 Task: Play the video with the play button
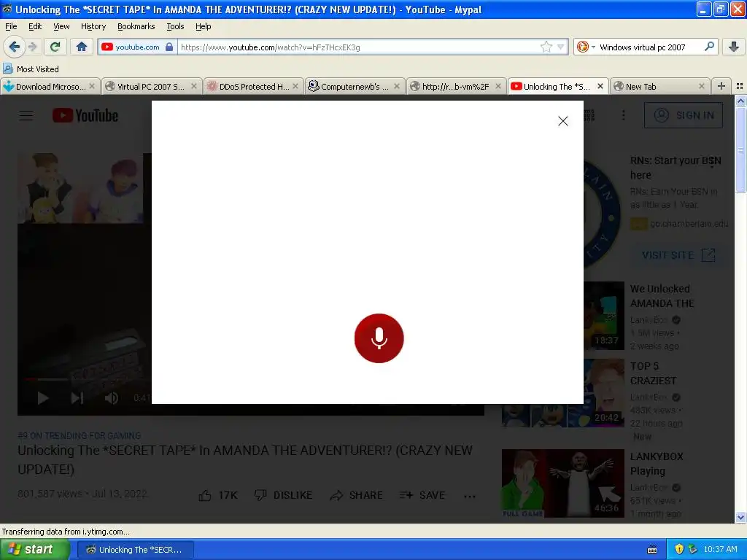coord(43,398)
